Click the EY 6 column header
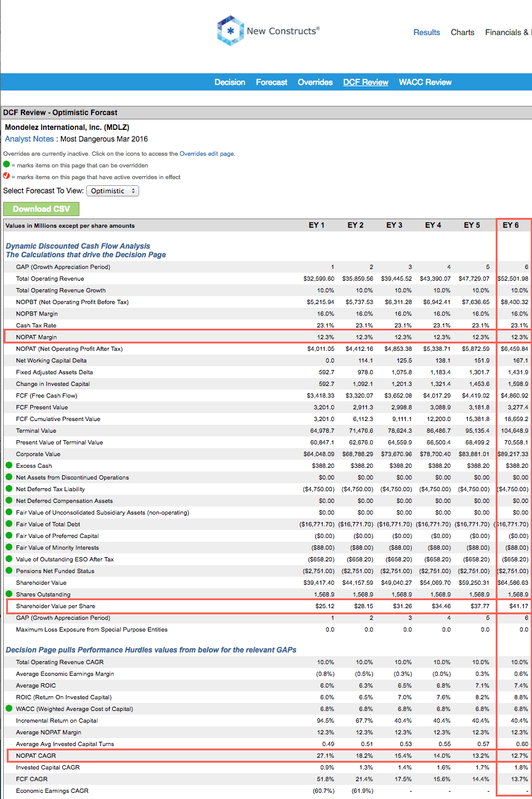Viewport: 532px width, 799px height. pos(510,225)
